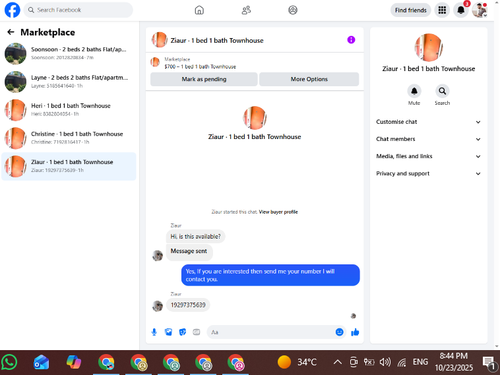Click the purple conversation info icon

pyautogui.click(x=351, y=40)
